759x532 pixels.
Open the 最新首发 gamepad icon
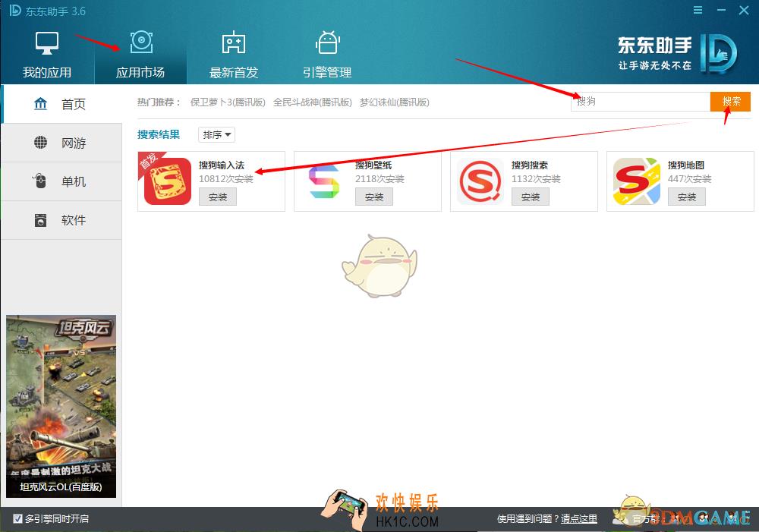(x=234, y=42)
